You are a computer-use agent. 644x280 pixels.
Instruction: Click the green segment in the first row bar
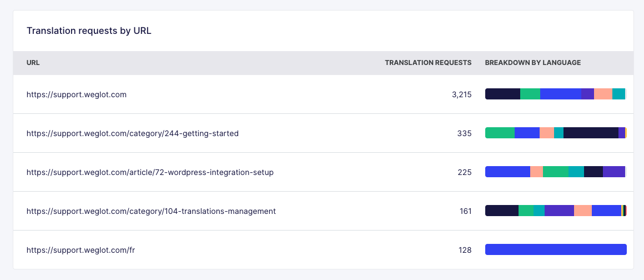pos(530,94)
